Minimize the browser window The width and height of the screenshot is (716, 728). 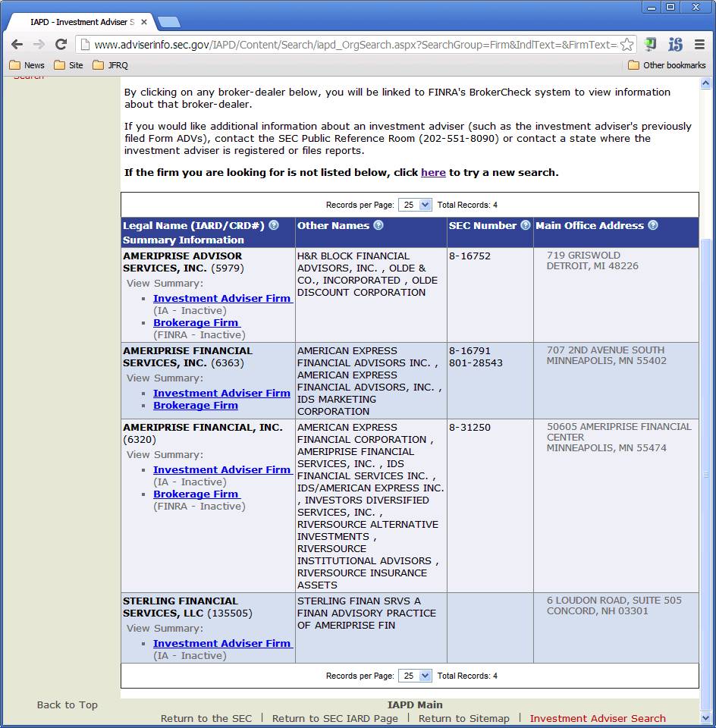[x=652, y=8]
